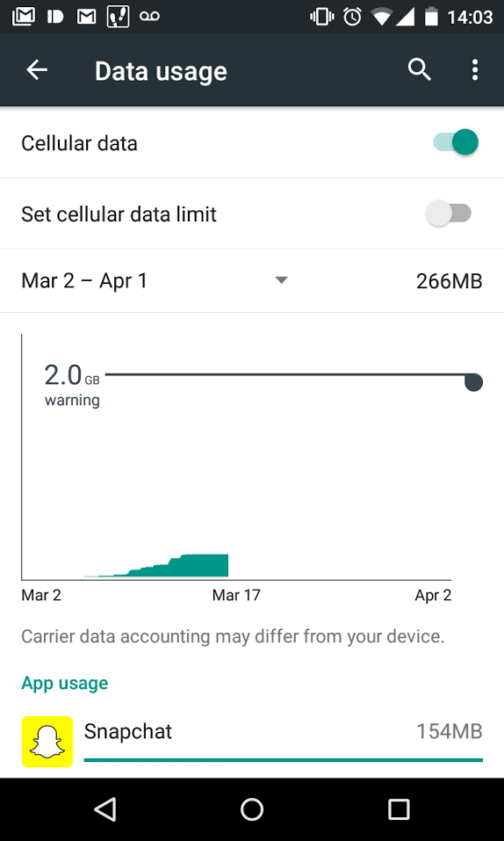Tap the 2.0 GB warning label
The image size is (504, 841).
pos(72,385)
